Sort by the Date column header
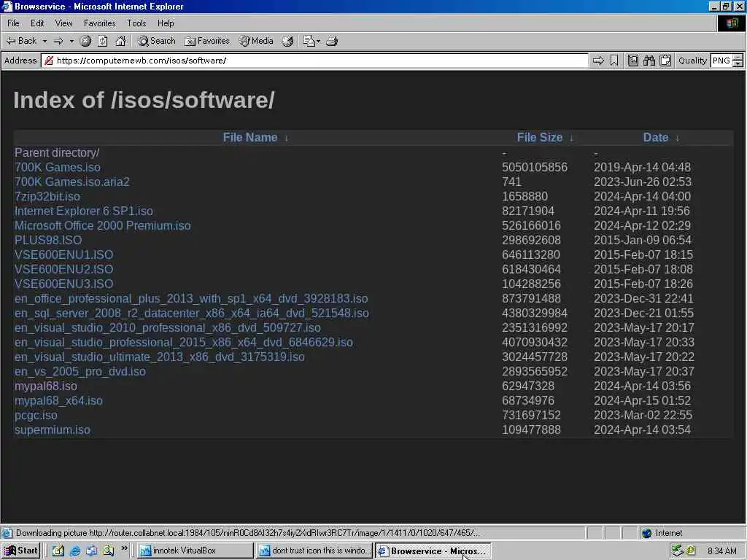The image size is (747, 560). click(656, 138)
